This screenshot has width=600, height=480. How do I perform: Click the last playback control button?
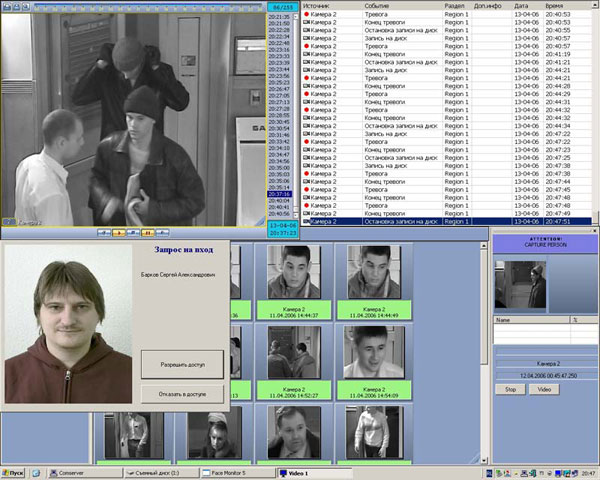click(162, 232)
